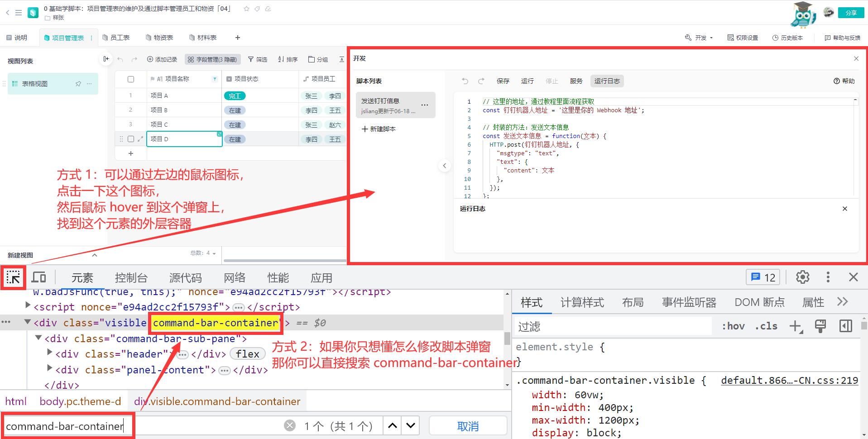Click 新建脚本 to create a script

[x=379, y=129]
